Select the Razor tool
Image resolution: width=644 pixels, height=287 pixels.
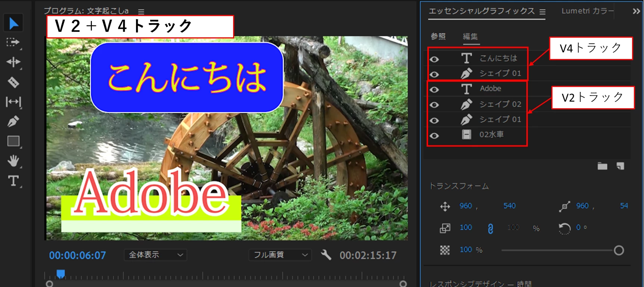(13, 82)
